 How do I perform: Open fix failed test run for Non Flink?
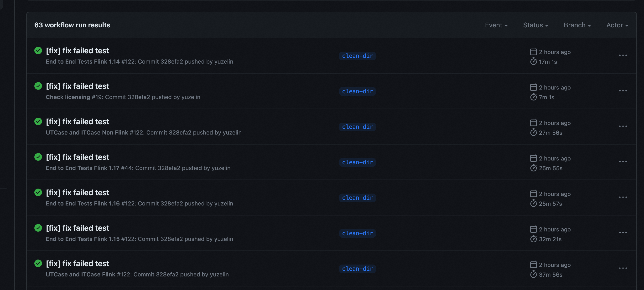click(x=78, y=121)
